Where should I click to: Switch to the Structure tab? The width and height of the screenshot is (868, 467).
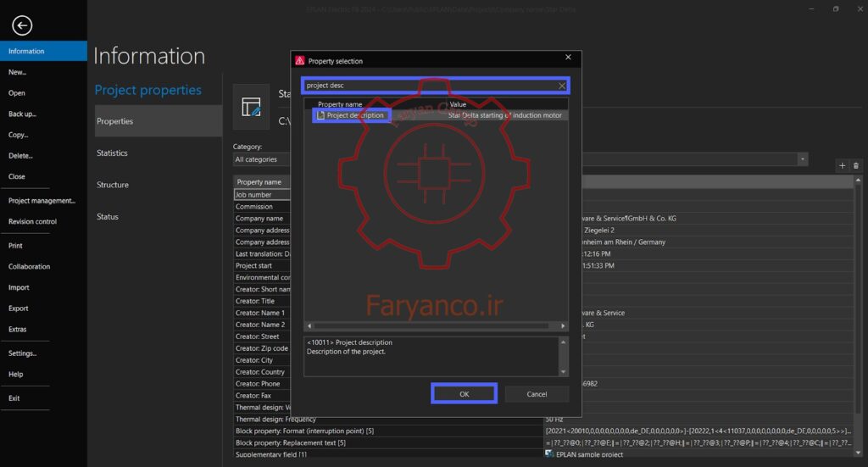tap(113, 185)
